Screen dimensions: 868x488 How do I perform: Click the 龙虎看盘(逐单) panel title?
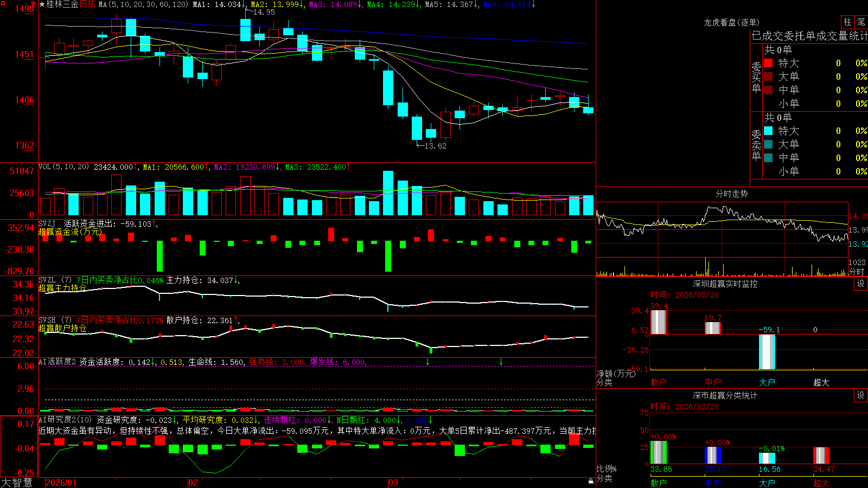pyautogui.click(x=731, y=22)
